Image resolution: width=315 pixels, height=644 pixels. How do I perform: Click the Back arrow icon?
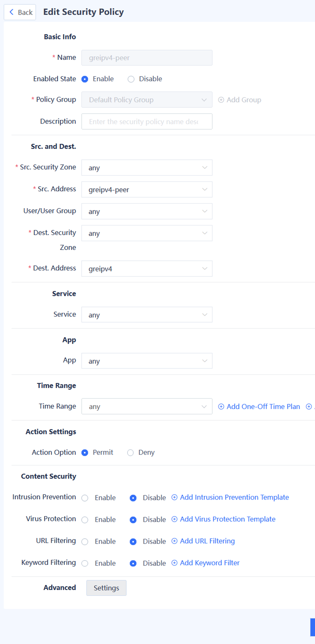click(x=12, y=12)
